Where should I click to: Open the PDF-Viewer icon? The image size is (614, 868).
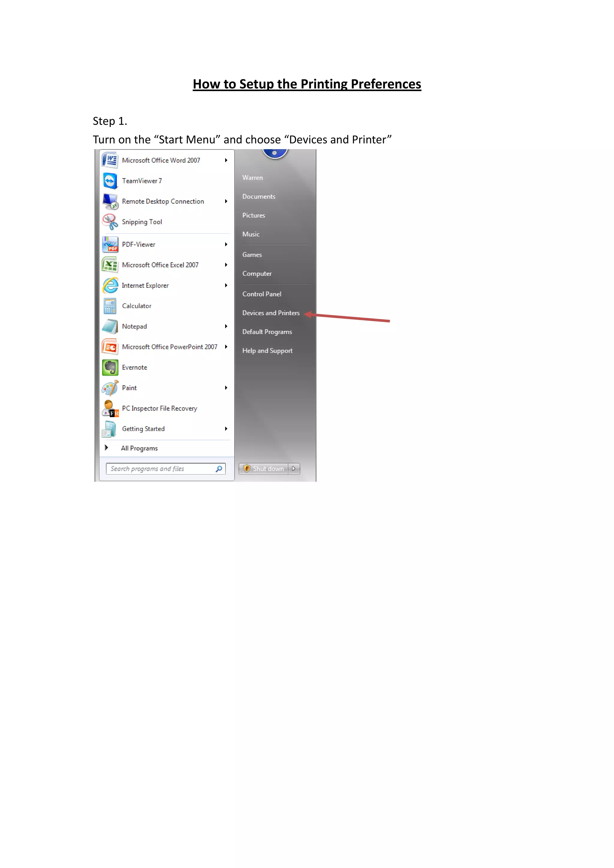coord(110,245)
